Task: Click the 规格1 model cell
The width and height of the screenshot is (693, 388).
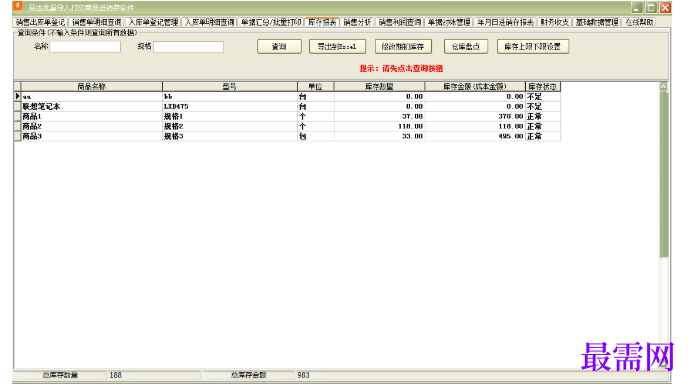Action: pyautogui.click(x=230, y=117)
